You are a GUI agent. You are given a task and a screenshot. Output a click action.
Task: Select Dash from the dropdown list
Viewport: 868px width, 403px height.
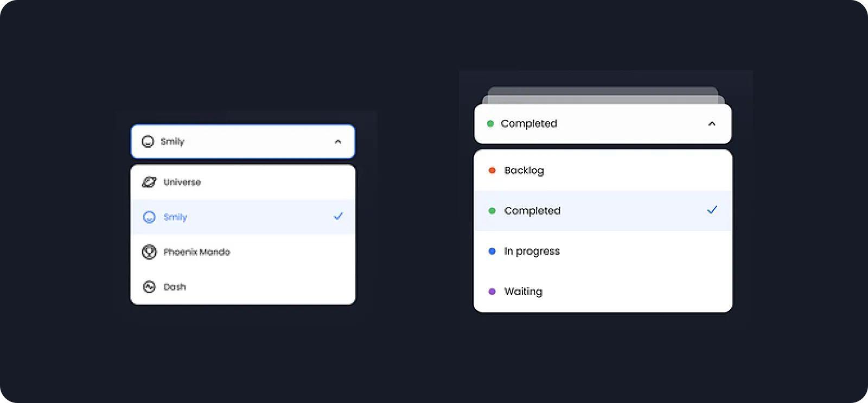click(243, 287)
